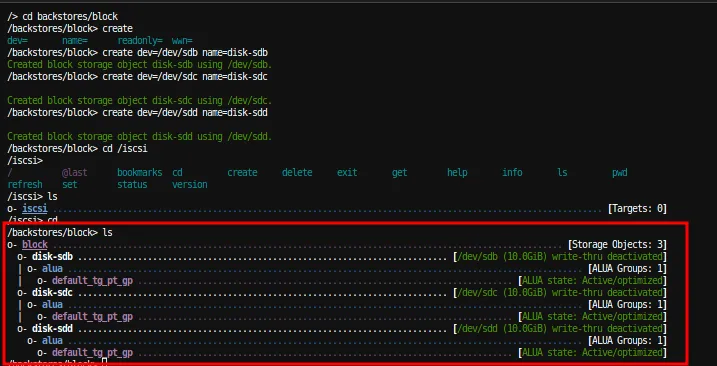The image size is (717, 366).
Task: Click the "/backstores/block> ls" command line
Action: pos(60,232)
